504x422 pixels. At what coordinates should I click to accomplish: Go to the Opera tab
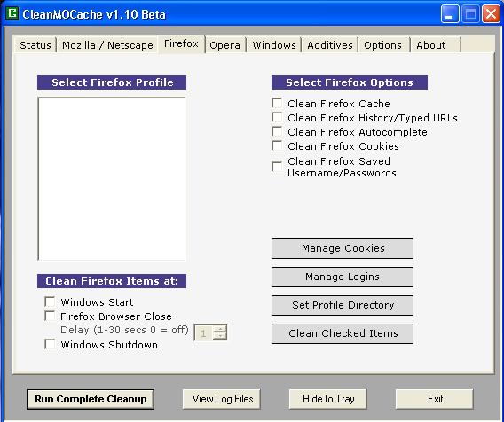click(225, 45)
